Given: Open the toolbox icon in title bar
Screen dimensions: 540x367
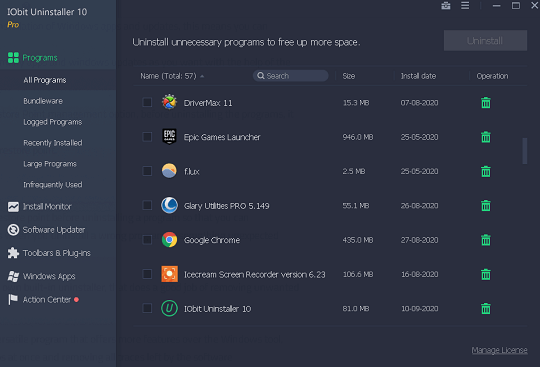Looking at the screenshot, I should click(446, 6).
